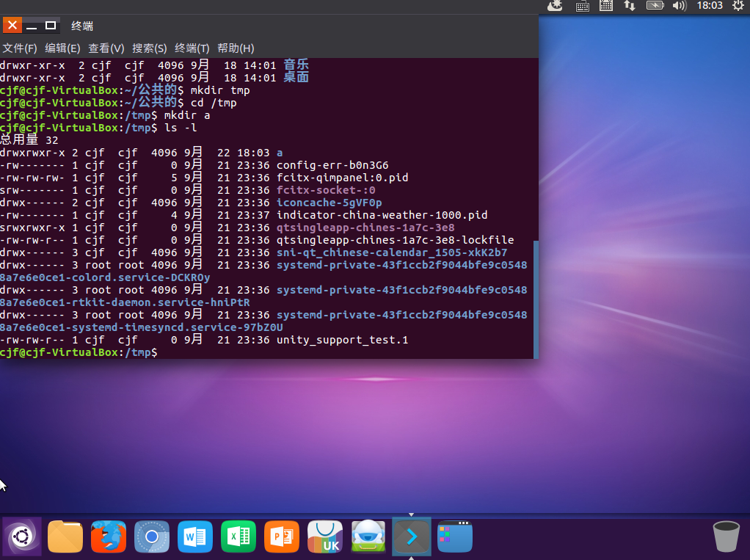Launch Youker Assistant robot icon

pos(368,537)
